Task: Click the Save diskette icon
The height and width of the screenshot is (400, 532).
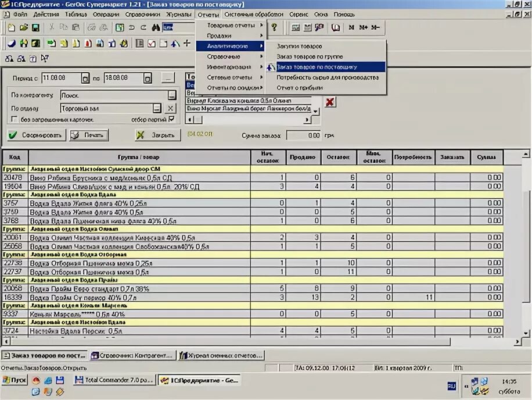Action: pyautogui.click(x=35, y=27)
